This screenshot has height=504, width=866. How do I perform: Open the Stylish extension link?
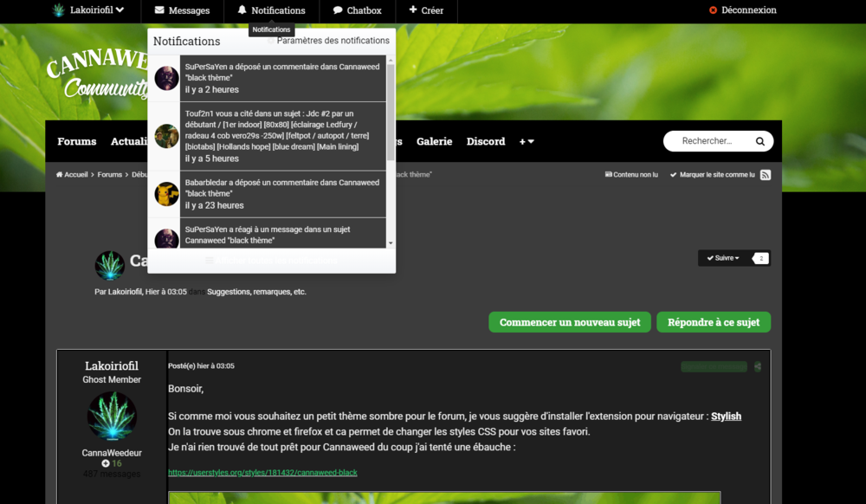click(726, 417)
